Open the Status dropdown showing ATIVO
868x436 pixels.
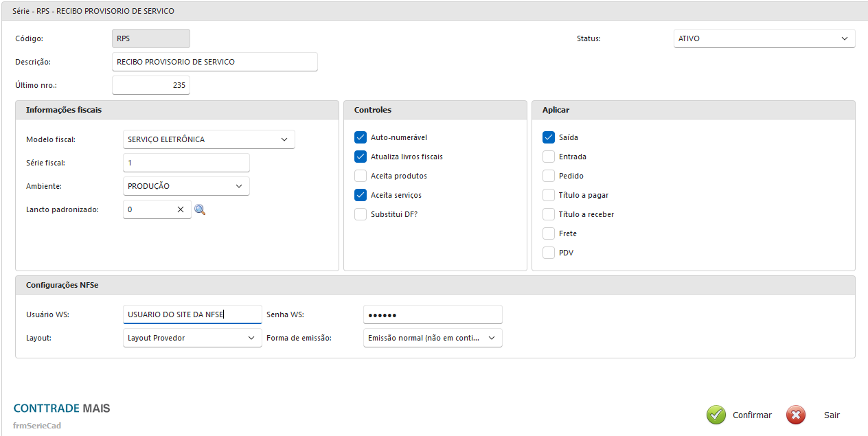click(764, 38)
